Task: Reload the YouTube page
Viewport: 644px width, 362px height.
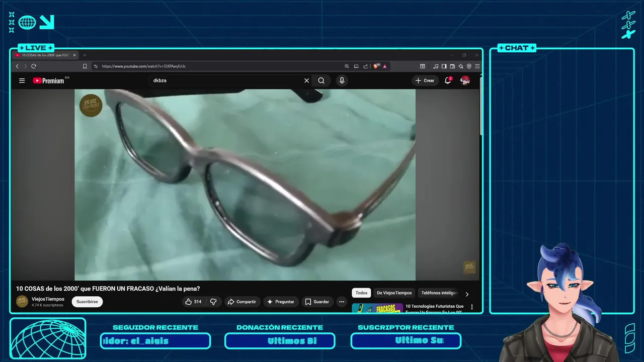Action: coord(34,66)
